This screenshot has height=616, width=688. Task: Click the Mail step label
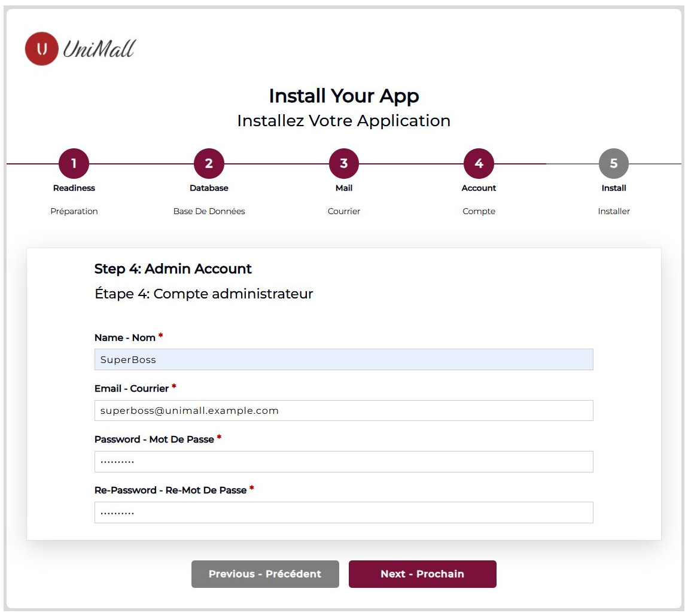pos(343,188)
